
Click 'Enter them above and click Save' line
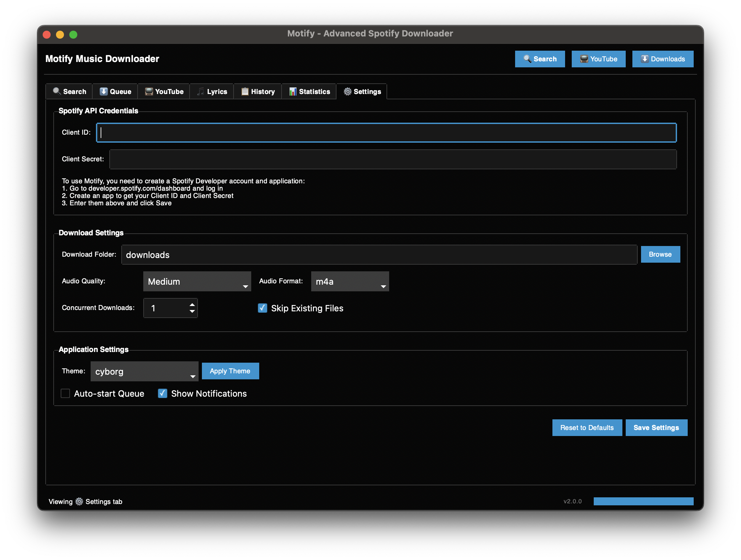(117, 203)
